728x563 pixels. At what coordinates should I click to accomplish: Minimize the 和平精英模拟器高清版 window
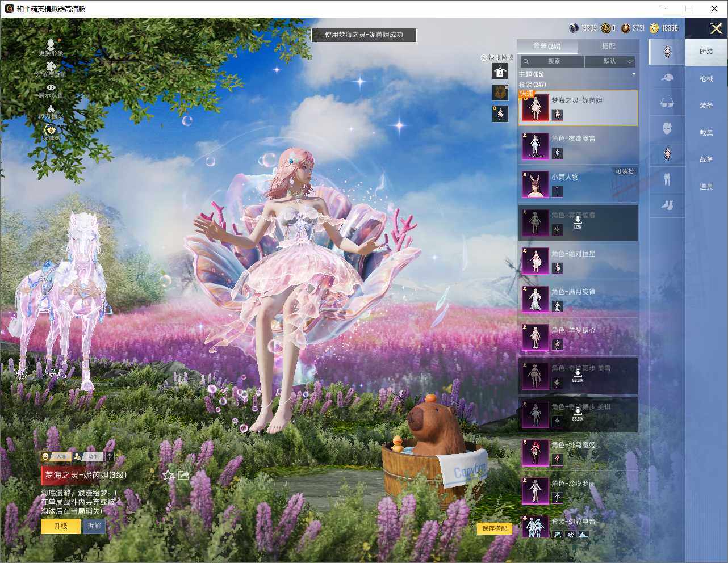click(x=662, y=9)
